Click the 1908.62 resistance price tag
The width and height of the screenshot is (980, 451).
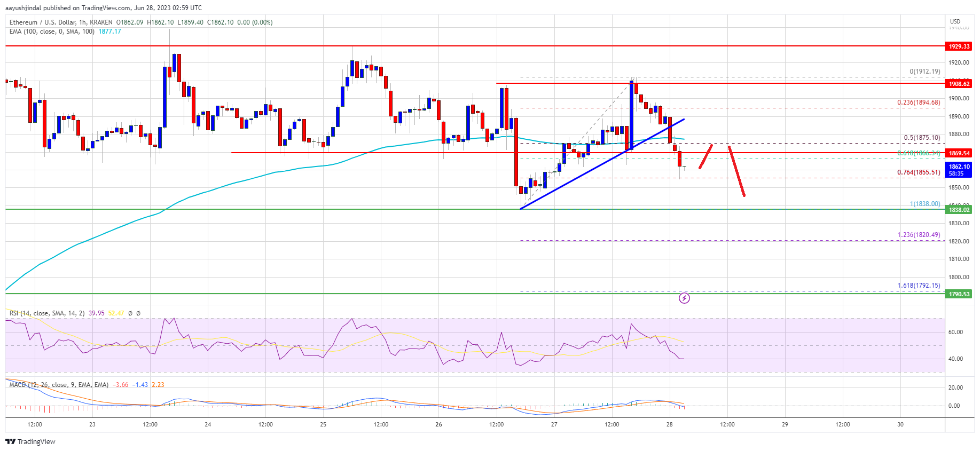coord(959,84)
